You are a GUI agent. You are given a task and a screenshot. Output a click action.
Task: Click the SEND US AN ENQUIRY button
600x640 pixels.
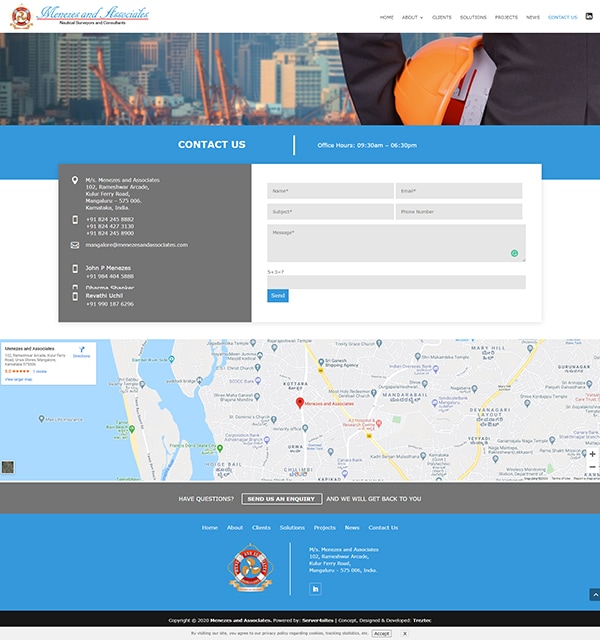(x=282, y=499)
